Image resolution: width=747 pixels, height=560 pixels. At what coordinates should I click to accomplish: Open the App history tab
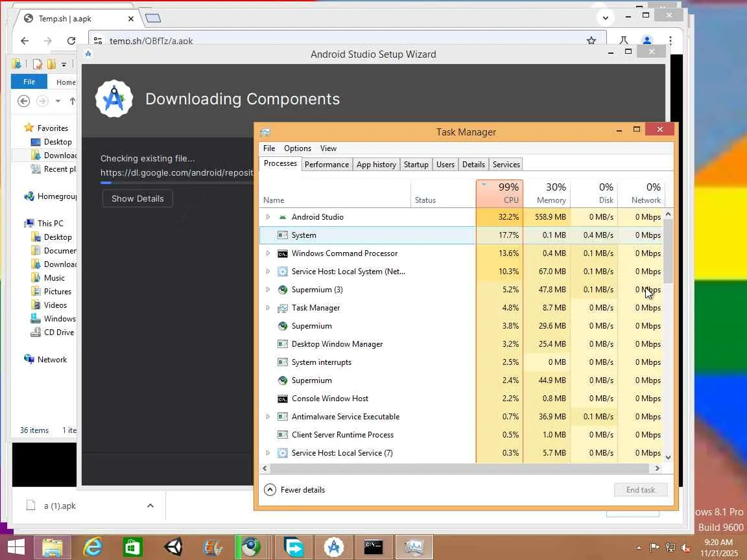click(x=376, y=164)
